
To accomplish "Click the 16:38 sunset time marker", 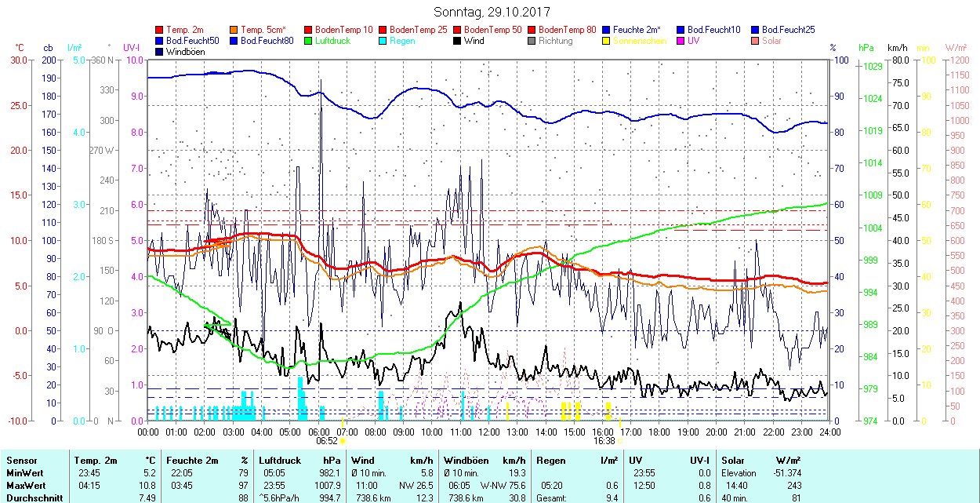I will click(603, 441).
